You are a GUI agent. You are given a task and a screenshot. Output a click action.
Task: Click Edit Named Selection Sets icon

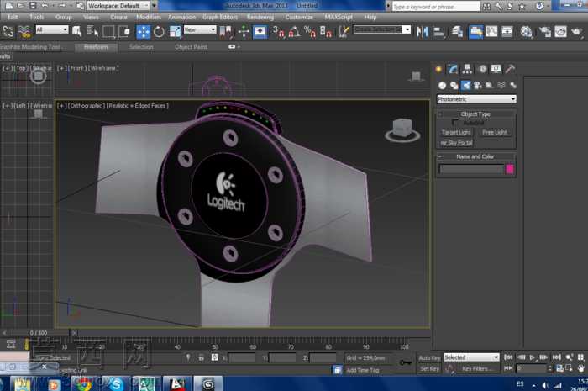pos(344,31)
